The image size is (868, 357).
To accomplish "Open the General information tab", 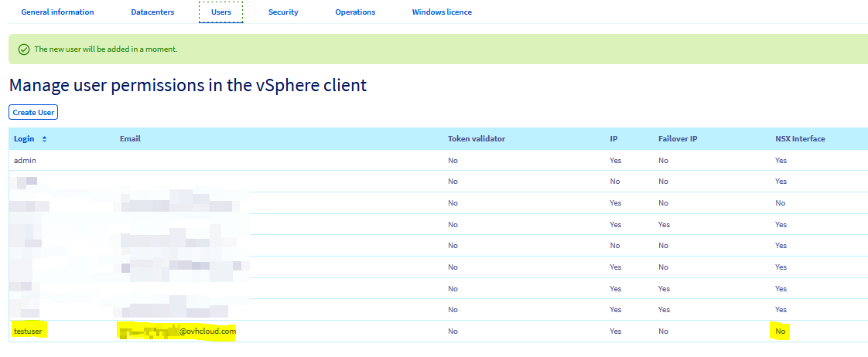I will (x=57, y=12).
